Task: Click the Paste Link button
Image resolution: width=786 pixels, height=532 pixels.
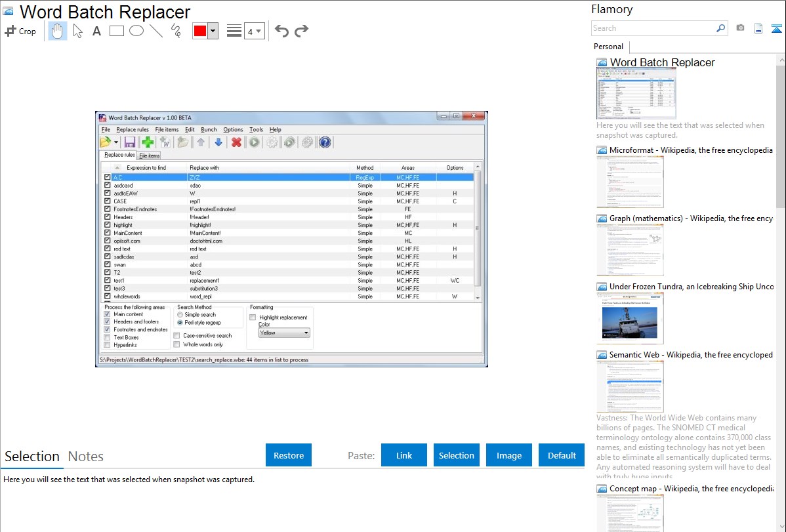Action: (404, 455)
